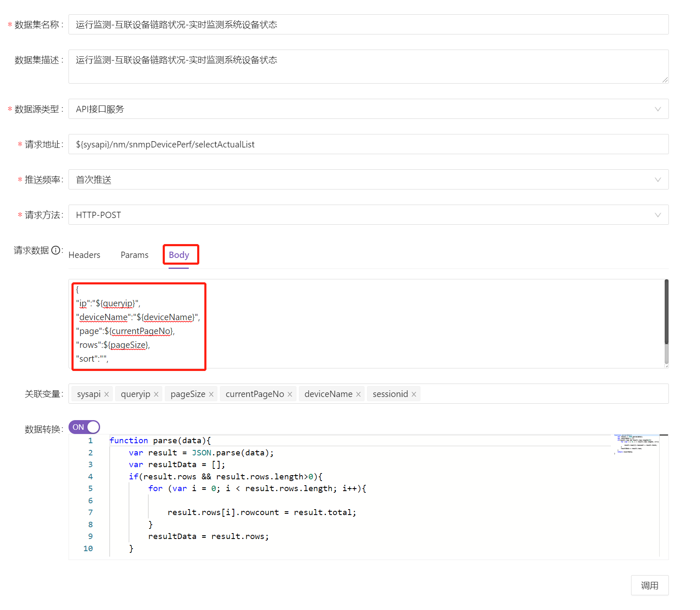Open the 请求方法 HTTP-POST dropdown
700x610 pixels.
point(369,215)
